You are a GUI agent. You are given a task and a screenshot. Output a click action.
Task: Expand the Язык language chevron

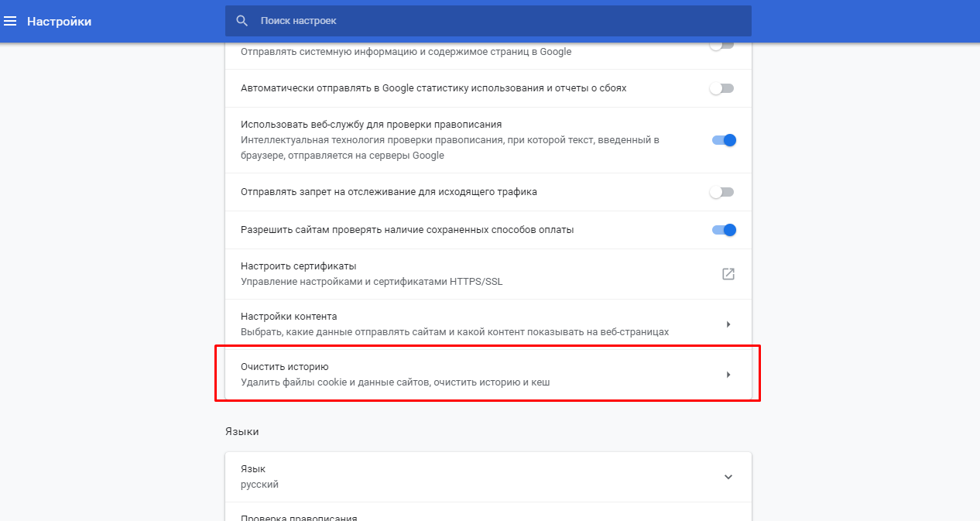point(728,477)
